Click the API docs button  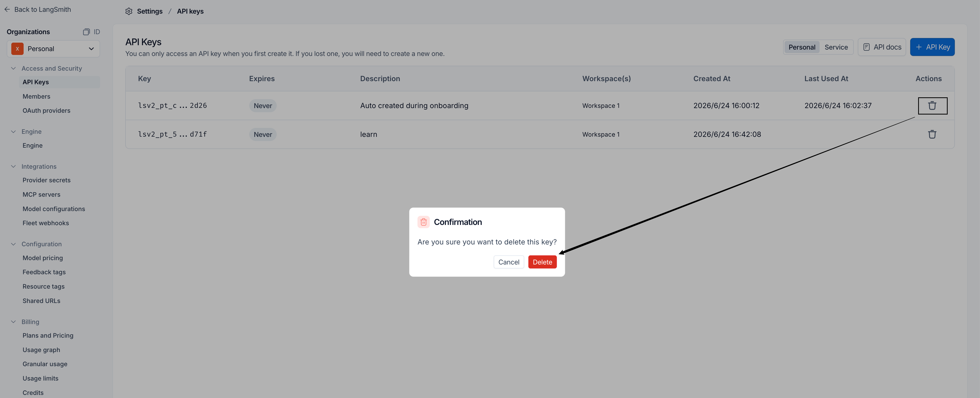[881, 47]
